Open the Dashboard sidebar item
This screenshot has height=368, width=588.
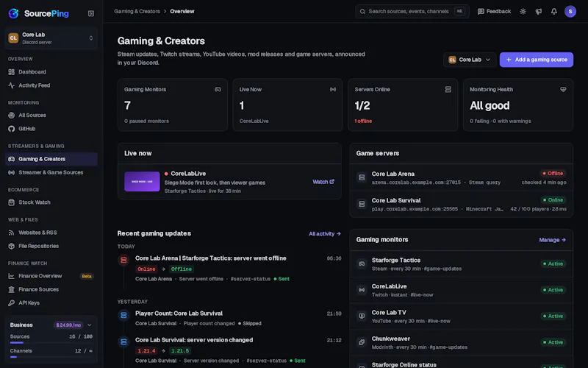pos(51,71)
